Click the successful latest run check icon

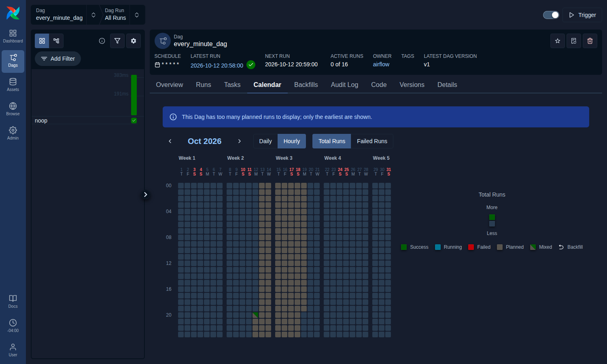(251, 65)
